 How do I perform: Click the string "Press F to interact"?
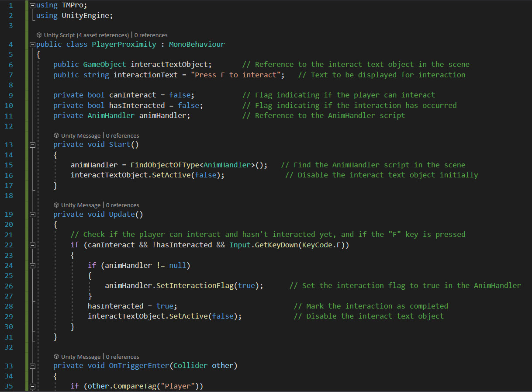236,75
